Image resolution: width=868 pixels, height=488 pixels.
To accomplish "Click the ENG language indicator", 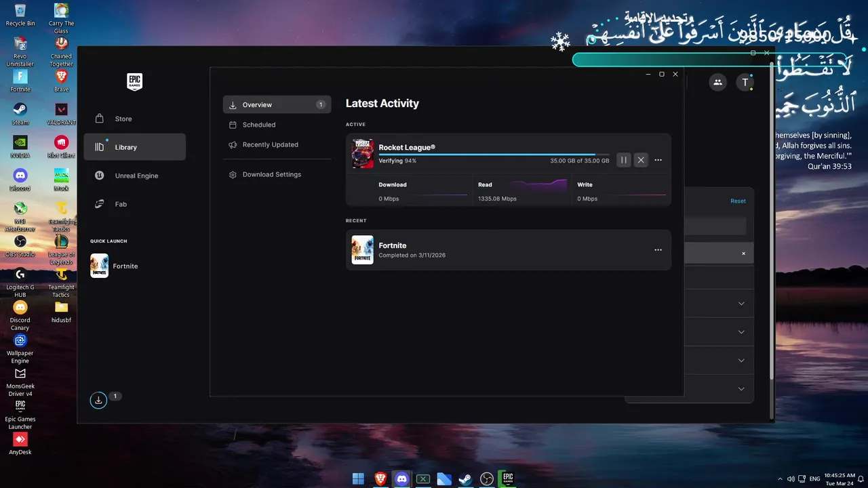I will tap(815, 479).
